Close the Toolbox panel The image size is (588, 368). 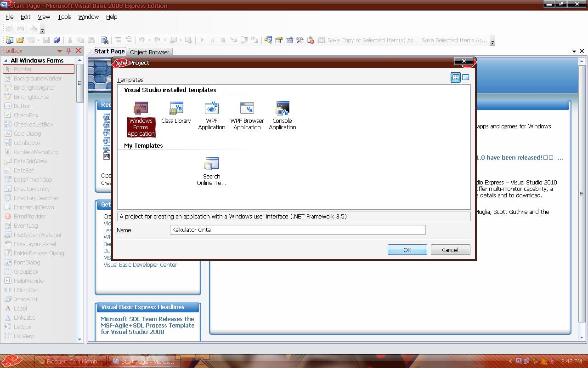pyautogui.click(x=78, y=51)
